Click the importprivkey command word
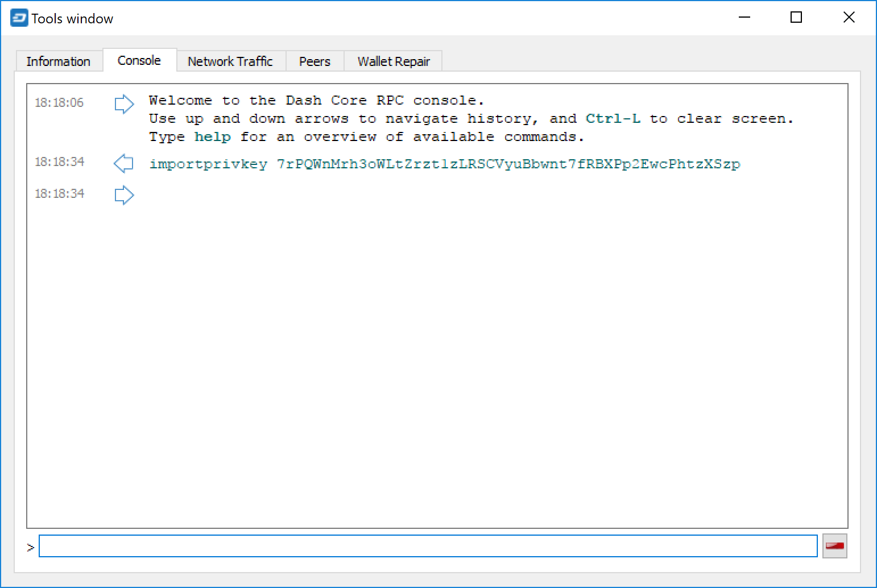 pos(208,164)
